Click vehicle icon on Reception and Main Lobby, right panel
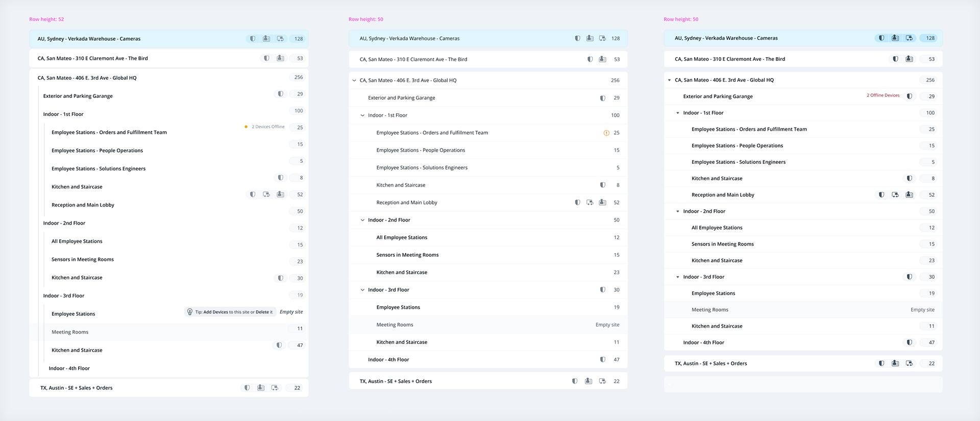 pos(895,195)
